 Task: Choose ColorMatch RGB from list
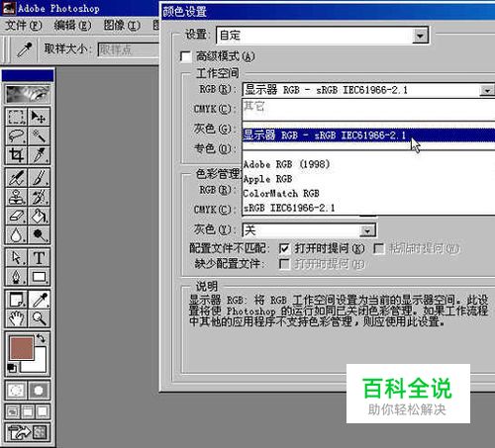tap(368, 193)
